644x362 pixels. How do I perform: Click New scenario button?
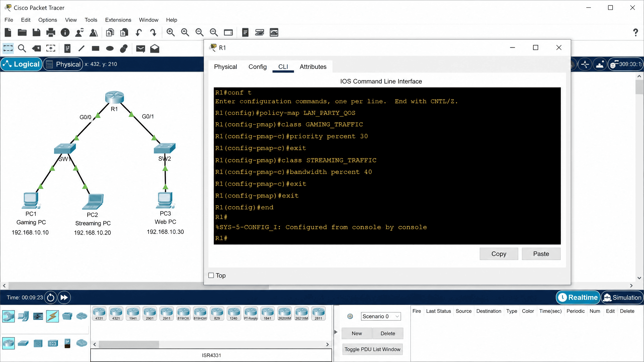(357, 333)
